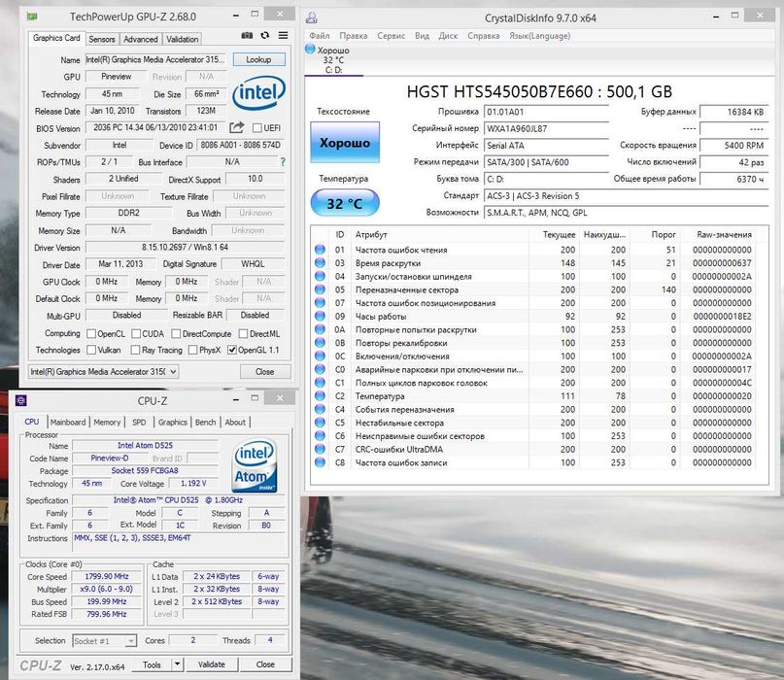Open the Справка menu
784x680 pixels.
coord(484,36)
